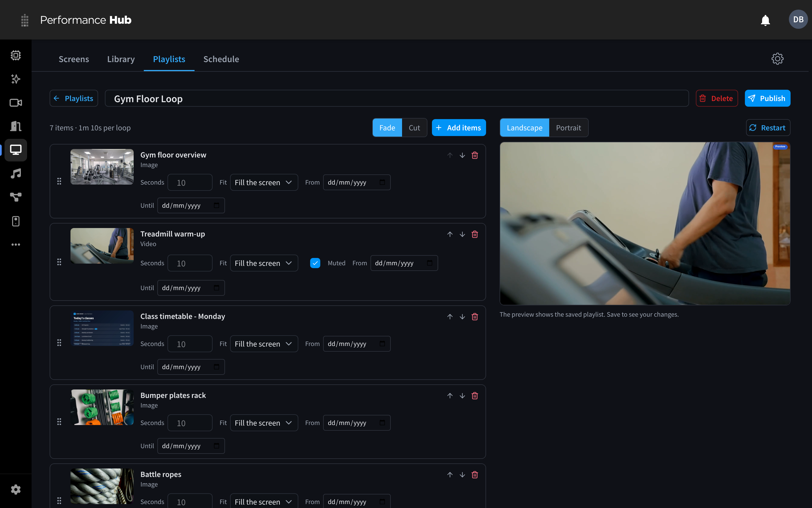Delete Gym floor overview item
812x508 pixels.
(x=475, y=155)
